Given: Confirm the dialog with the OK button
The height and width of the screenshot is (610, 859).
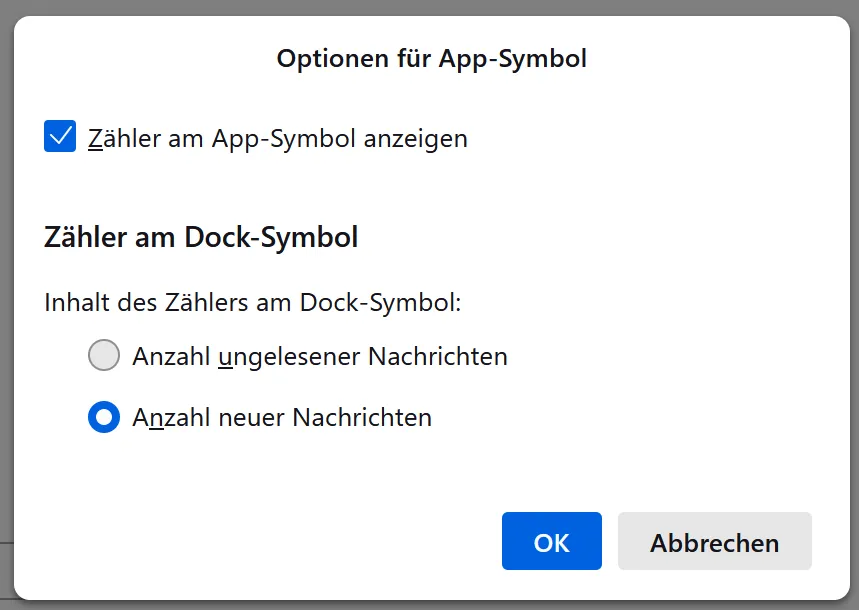Looking at the screenshot, I should [552, 541].
